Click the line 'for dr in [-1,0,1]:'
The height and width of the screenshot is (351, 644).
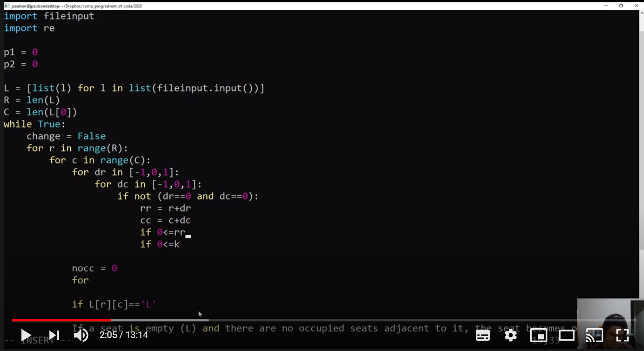[126, 173]
